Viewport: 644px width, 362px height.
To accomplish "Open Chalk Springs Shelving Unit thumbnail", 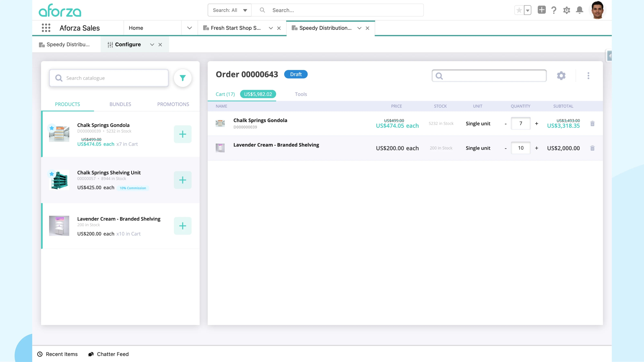I will tap(59, 180).
